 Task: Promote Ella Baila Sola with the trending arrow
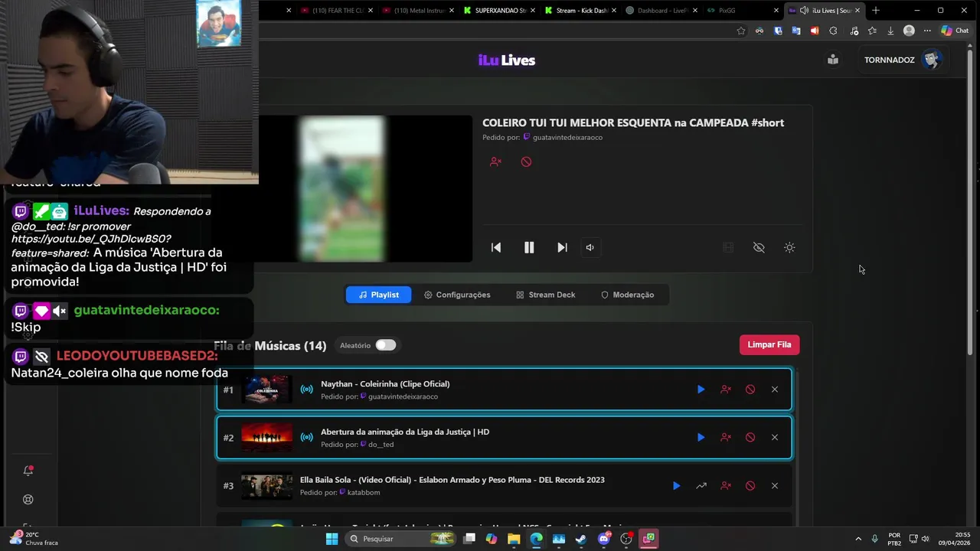point(701,486)
